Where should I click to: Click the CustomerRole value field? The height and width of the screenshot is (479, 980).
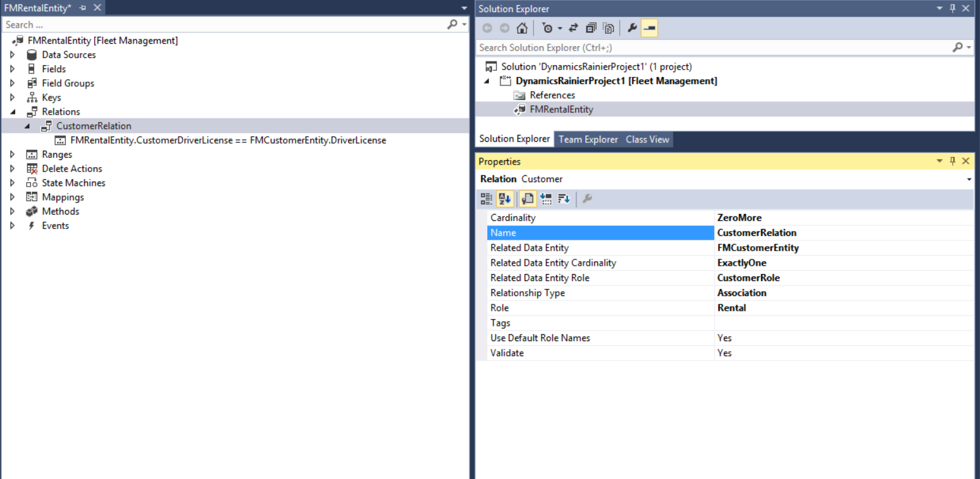[x=845, y=278]
